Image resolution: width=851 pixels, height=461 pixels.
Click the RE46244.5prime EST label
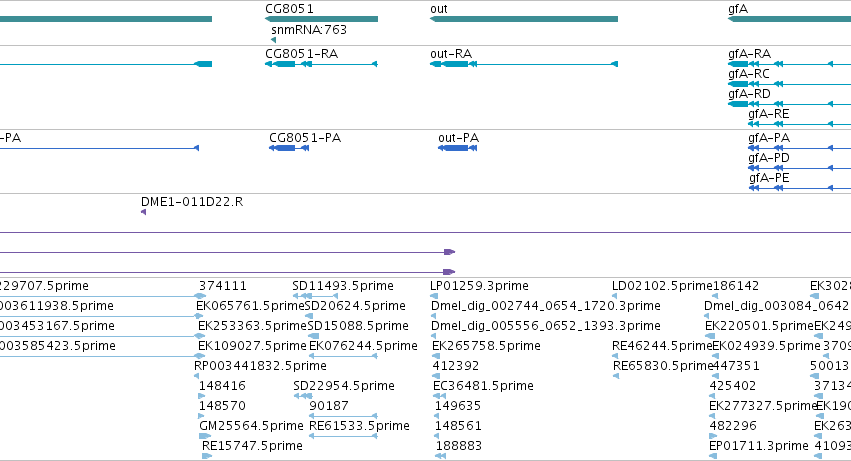[x=662, y=346]
